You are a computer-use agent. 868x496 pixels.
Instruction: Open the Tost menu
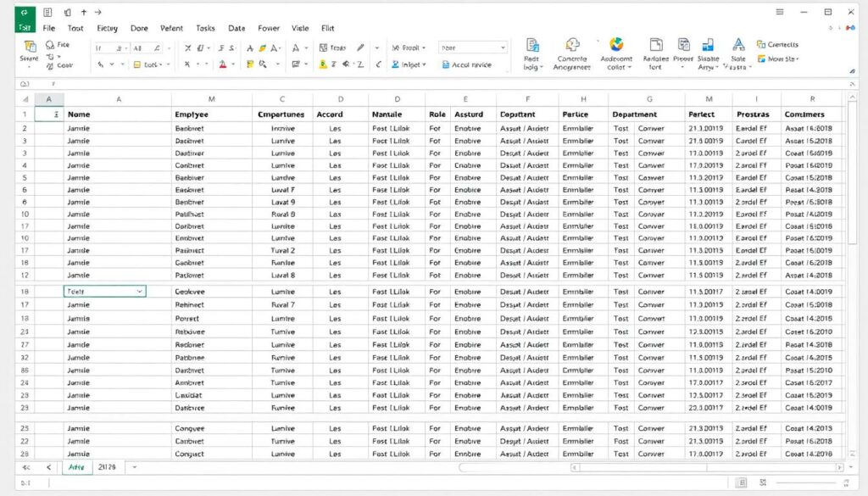[x=75, y=28]
